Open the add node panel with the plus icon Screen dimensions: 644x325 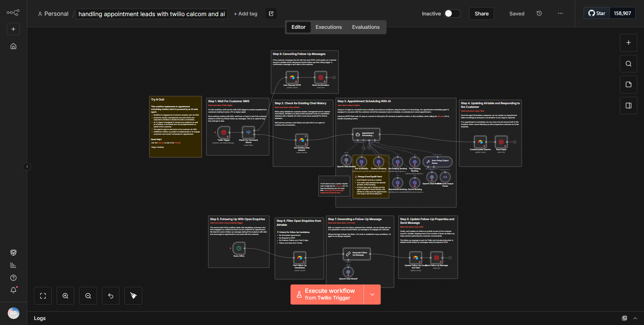tap(628, 43)
